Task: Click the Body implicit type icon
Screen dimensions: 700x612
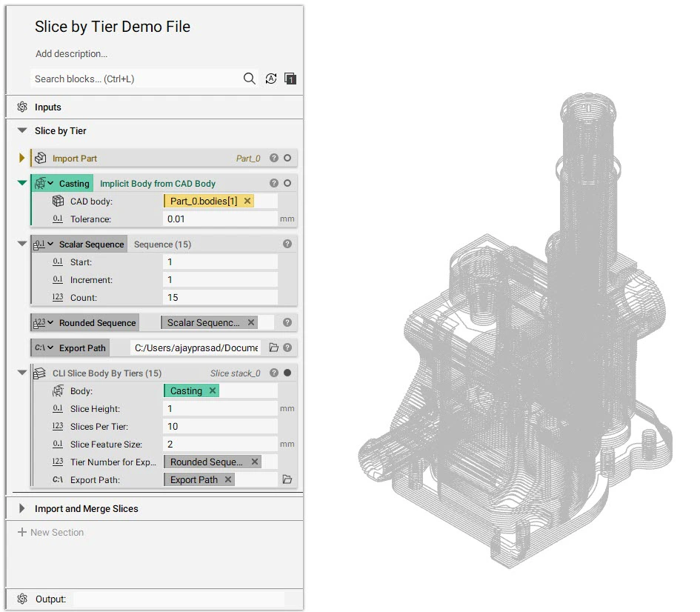Action: point(58,390)
